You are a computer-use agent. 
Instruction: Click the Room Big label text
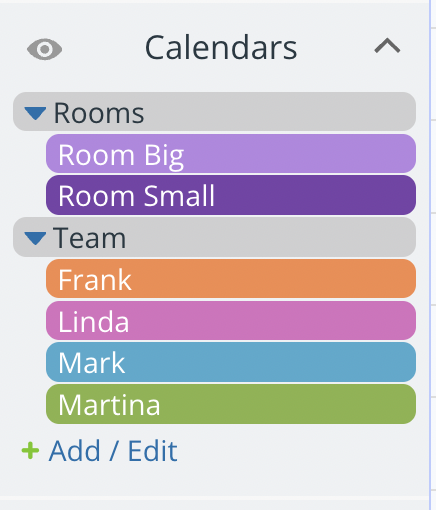[121, 156]
